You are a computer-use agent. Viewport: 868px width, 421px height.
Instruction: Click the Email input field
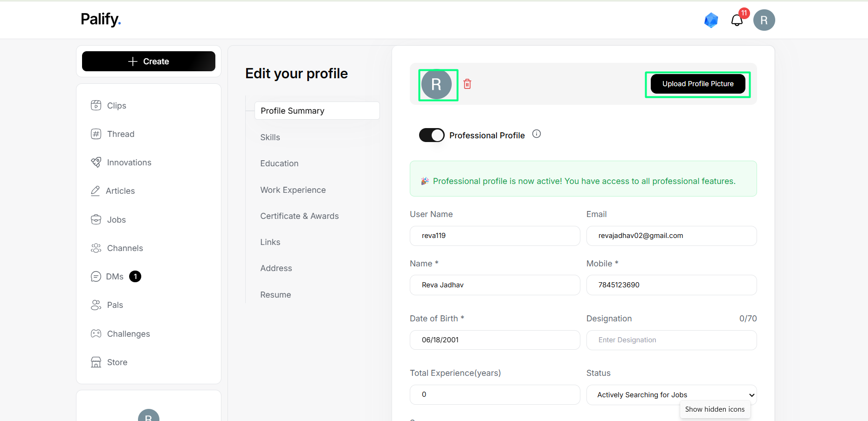pyautogui.click(x=671, y=236)
